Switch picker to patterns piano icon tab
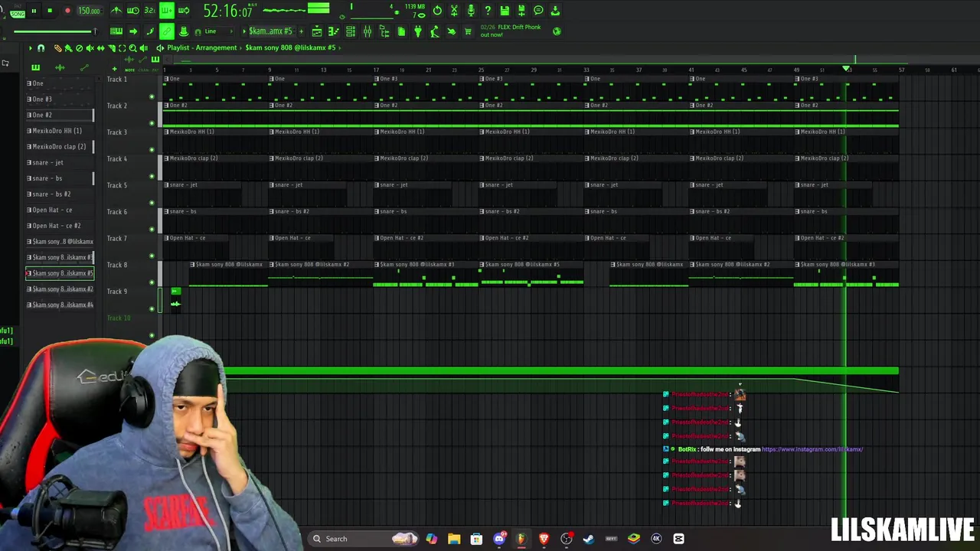The width and height of the screenshot is (980, 551). [35, 67]
